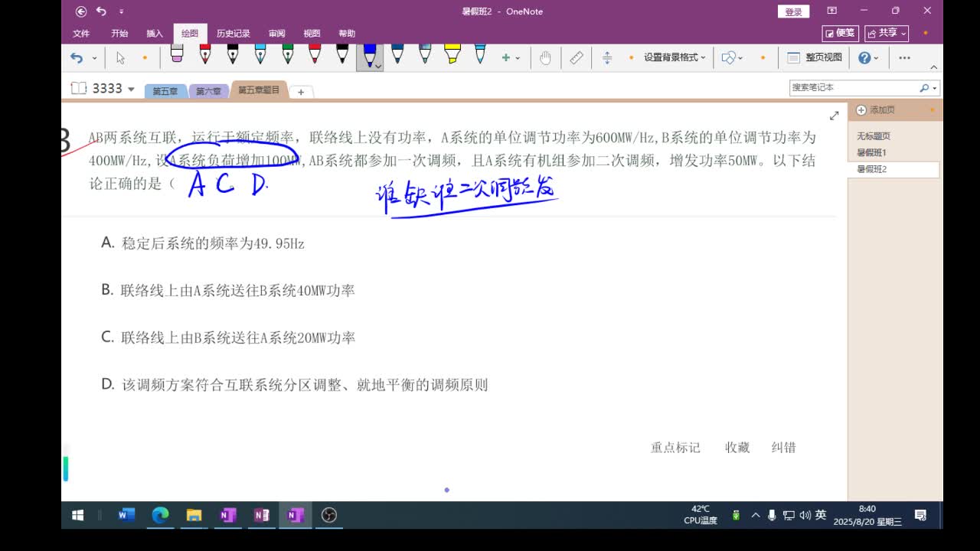The height and width of the screenshot is (551, 980).
Task: Open Microsoft Edge from taskbar
Action: tap(160, 515)
